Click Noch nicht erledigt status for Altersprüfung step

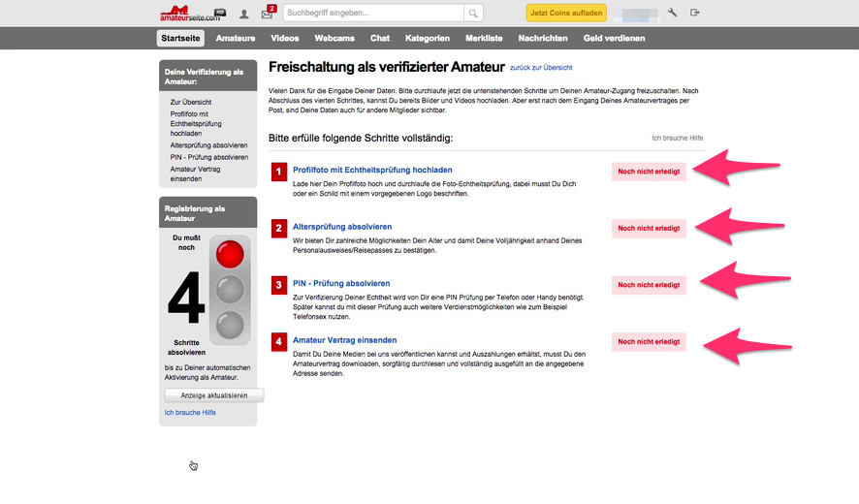tap(649, 228)
